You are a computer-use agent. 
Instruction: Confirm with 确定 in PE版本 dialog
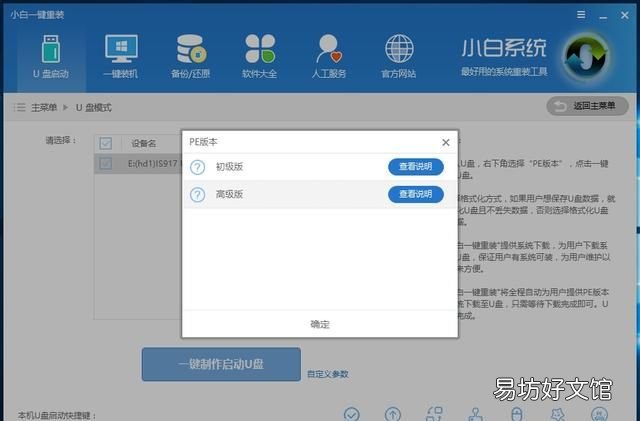tap(320, 324)
